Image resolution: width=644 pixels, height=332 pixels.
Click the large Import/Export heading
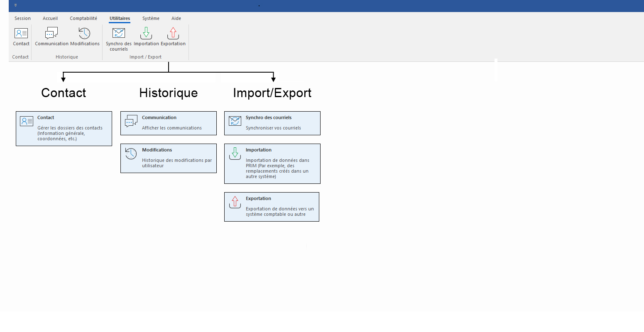coord(272,93)
